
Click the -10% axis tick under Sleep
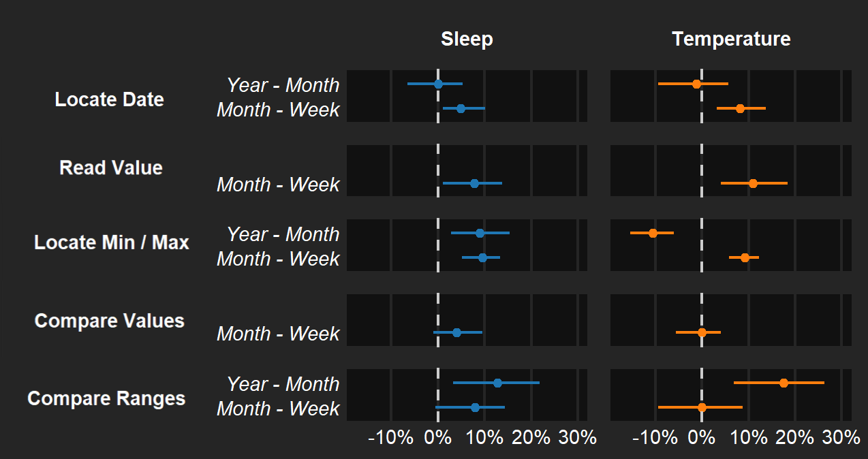coord(390,438)
